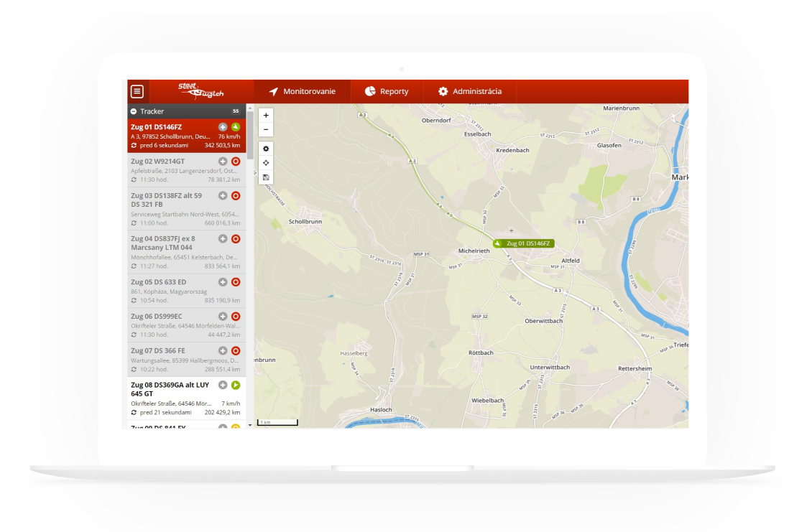The height and width of the screenshot is (532, 812).
Task: Click Altfeld label on map
Action: [571, 261]
